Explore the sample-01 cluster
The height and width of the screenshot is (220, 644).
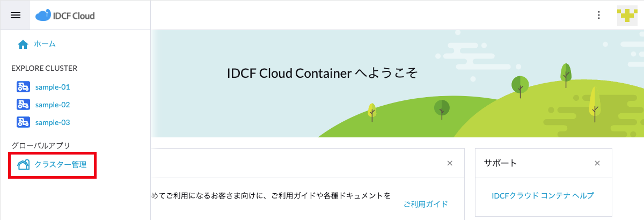[53, 86]
